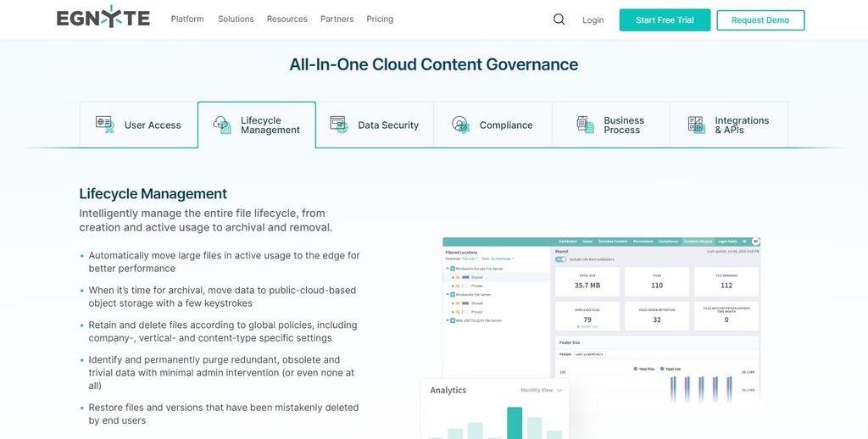Click the search magnifier icon

pos(559,19)
